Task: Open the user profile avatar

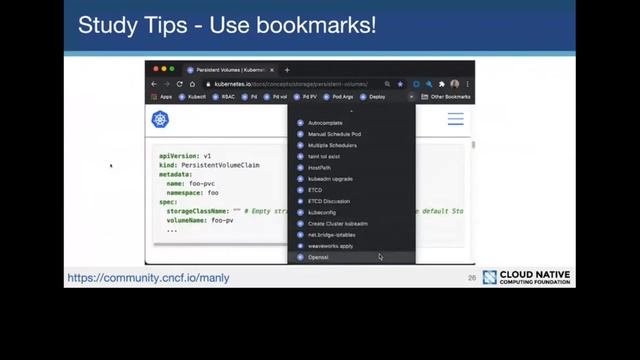Action: 455,84
